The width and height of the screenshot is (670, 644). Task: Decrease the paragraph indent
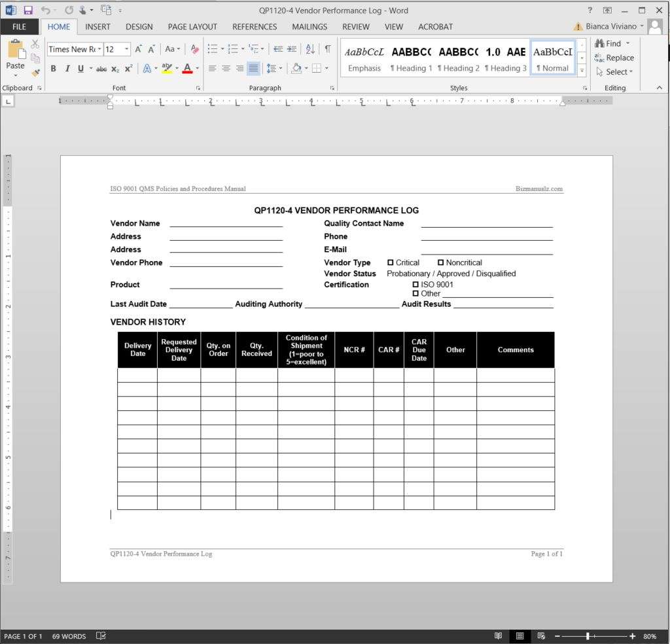(278, 48)
